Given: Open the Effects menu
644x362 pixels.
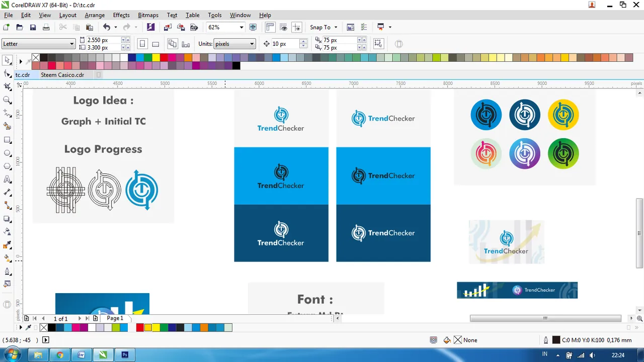Looking at the screenshot, I should (x=121, y=15).
